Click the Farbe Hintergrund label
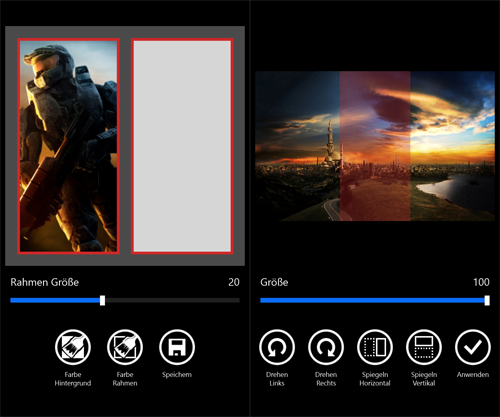Image resolution: width=500 pixels, height=417 pixels. point(73,379)
